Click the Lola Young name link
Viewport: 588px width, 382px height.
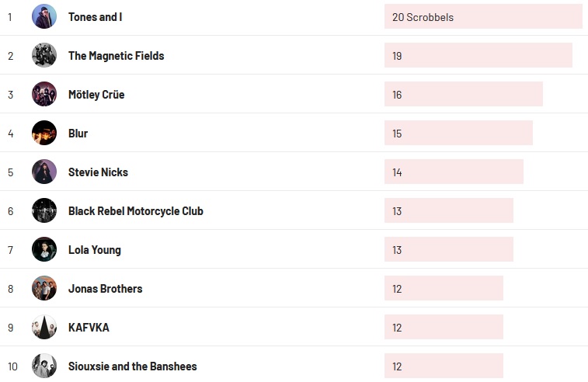[94, 250]
